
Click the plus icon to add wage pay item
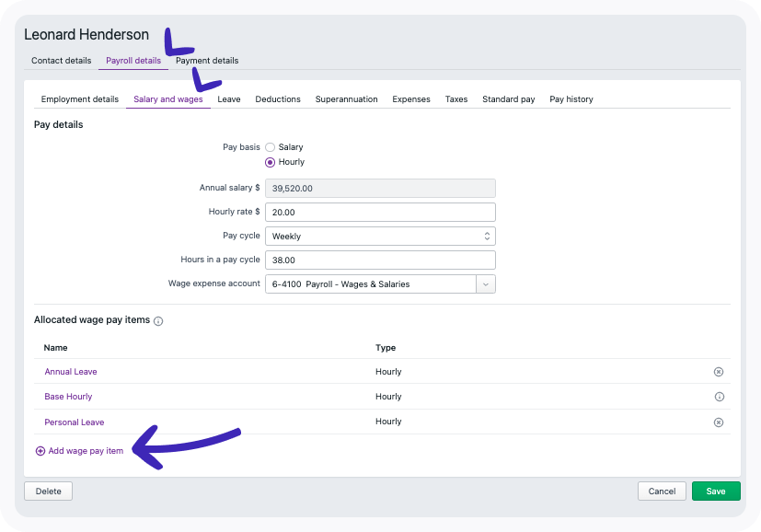(40, 451)
